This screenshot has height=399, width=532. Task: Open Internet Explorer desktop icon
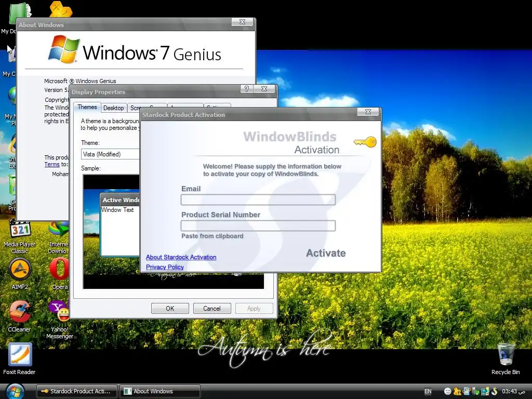(12, 151)
